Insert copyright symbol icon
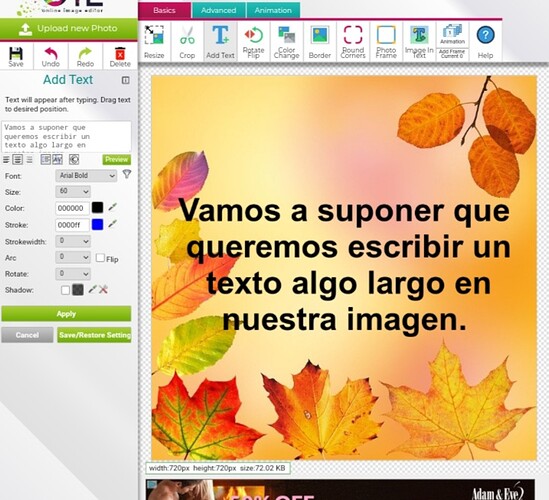Viewport: 549px width, 500px height. click(x=74, y=160)
